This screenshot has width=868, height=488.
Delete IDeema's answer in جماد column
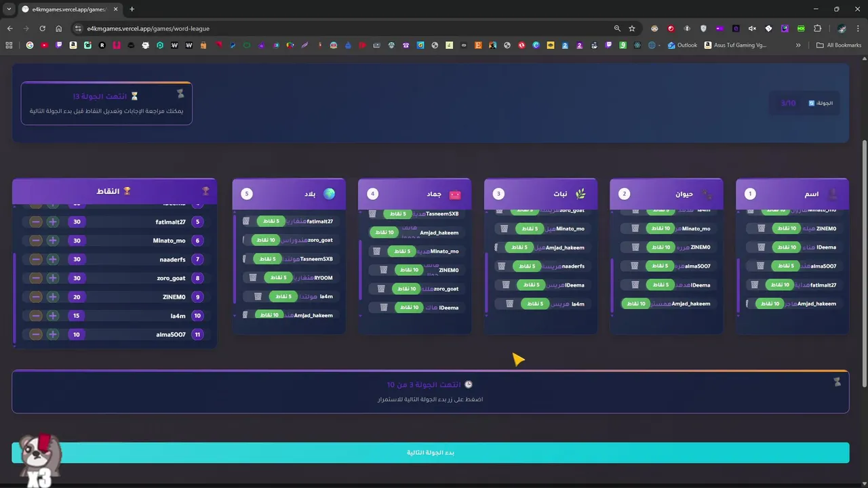point(384,308)
